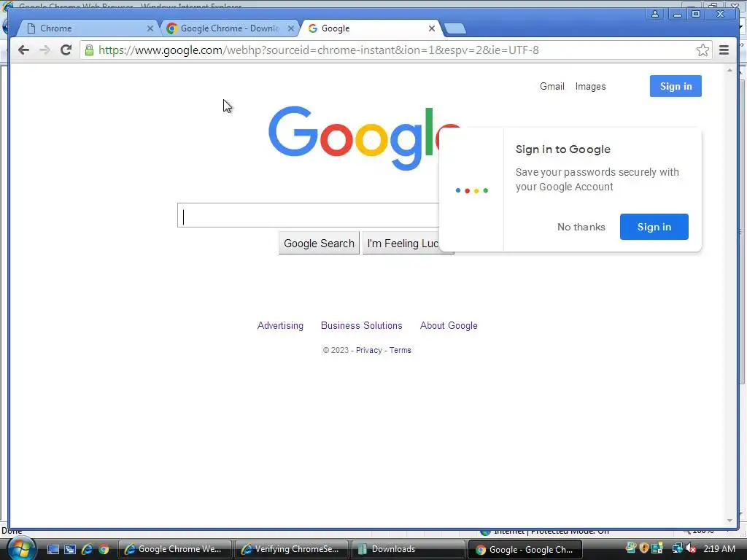The image size is (747, 560).
Task: Select the Google tab
Action: pos(371,28)
